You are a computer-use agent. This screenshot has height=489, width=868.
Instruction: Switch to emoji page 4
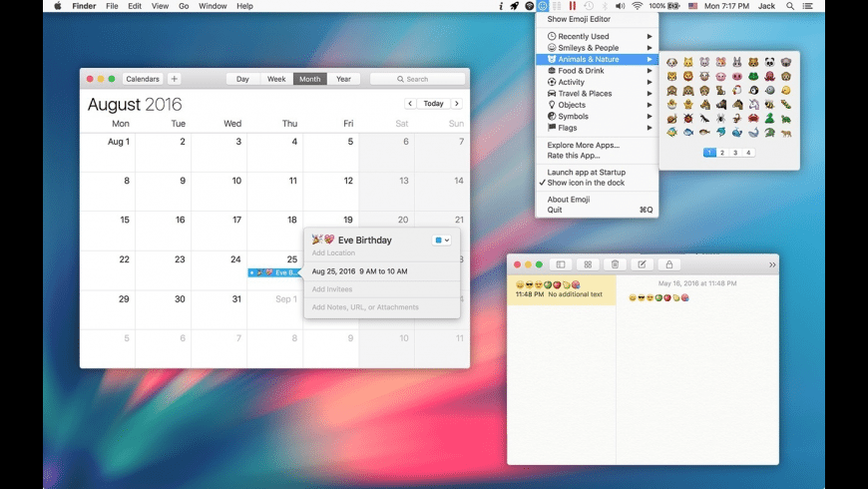tap(748, 153)
